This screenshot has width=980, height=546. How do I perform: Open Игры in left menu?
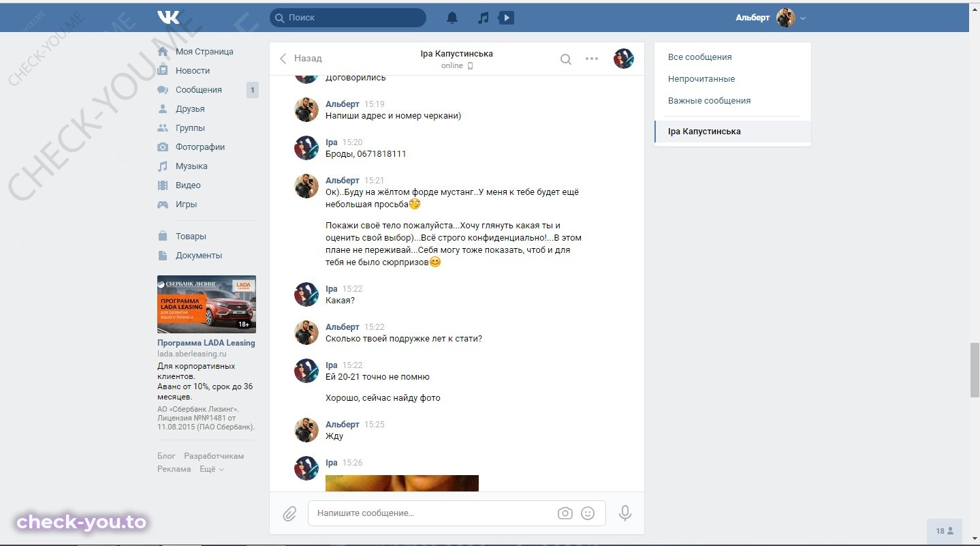(x=186, y=204)
